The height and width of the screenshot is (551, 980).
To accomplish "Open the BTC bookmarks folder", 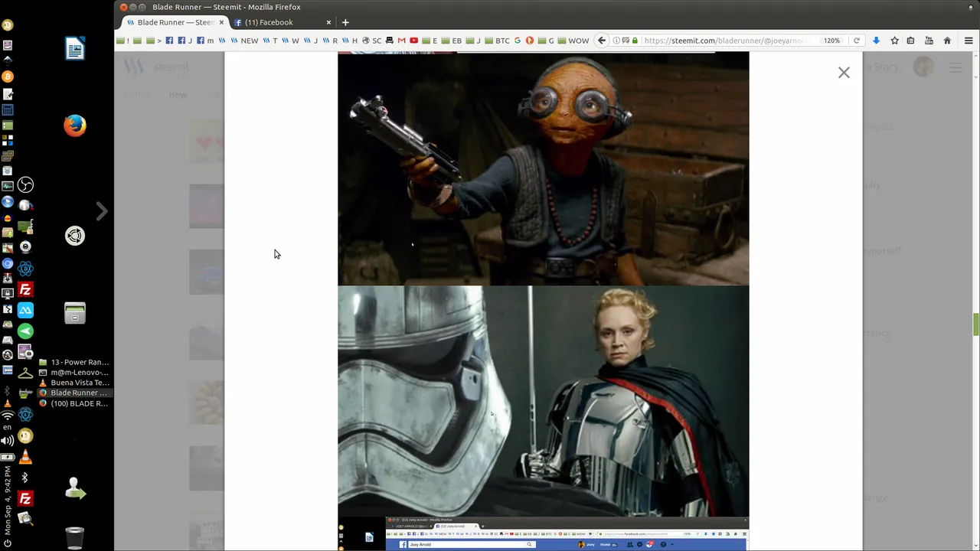I will coord(498,41).
